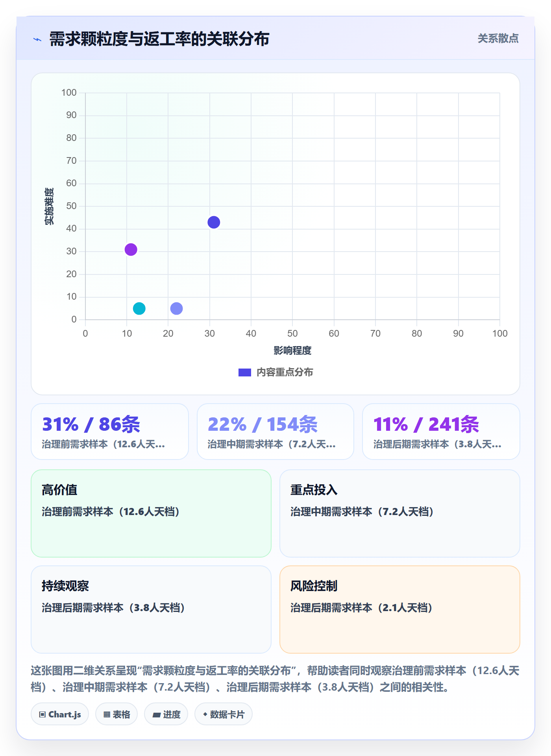
Task: Open the 22% / 154条 stat card
Action: click(275, 432)
